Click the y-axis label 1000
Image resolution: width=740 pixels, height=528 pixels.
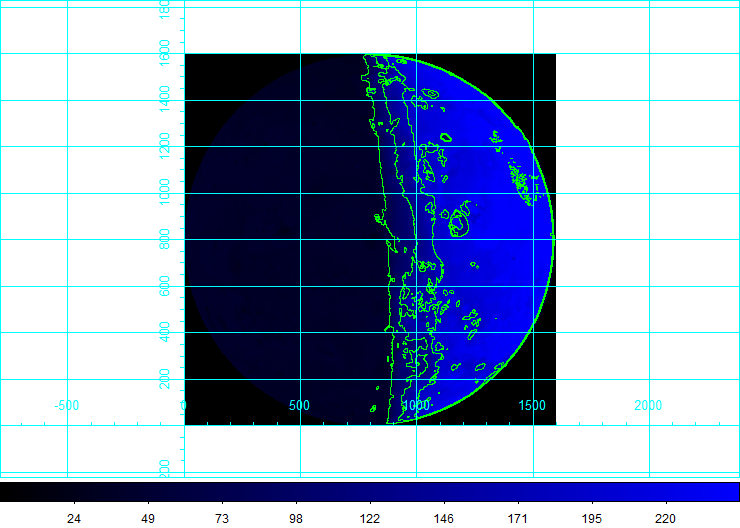[x=166, y=193]
